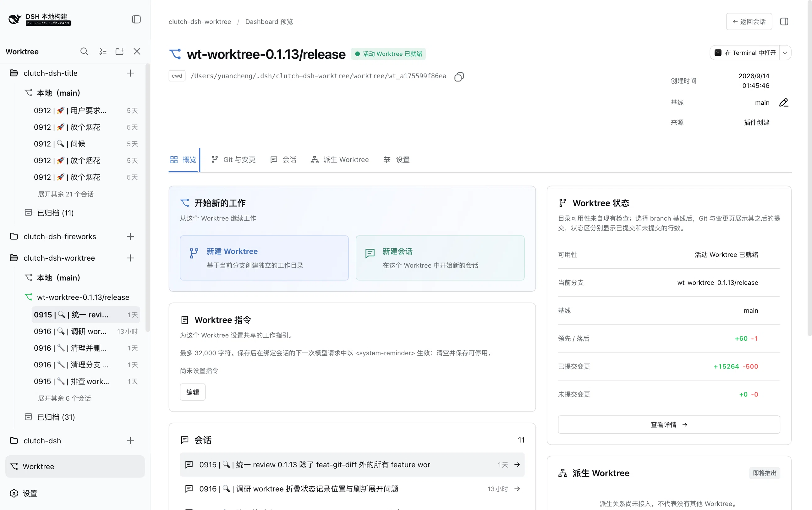Open session 0915 排查 work...

tap(86, 381)
